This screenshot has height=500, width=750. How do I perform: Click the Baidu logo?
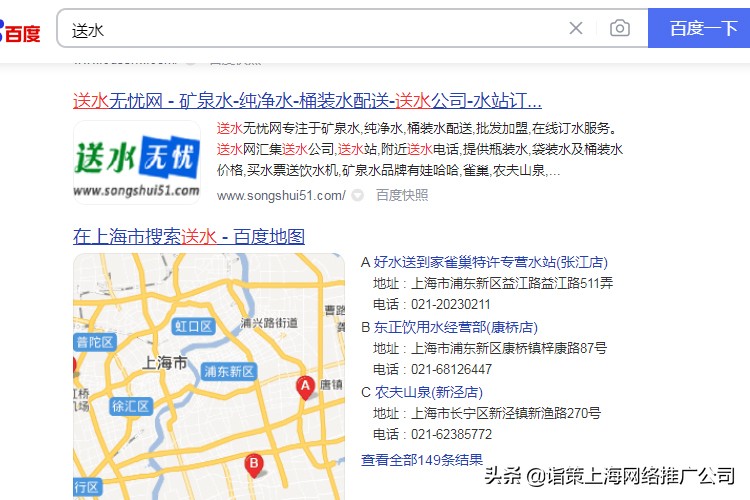pos(20,31)
